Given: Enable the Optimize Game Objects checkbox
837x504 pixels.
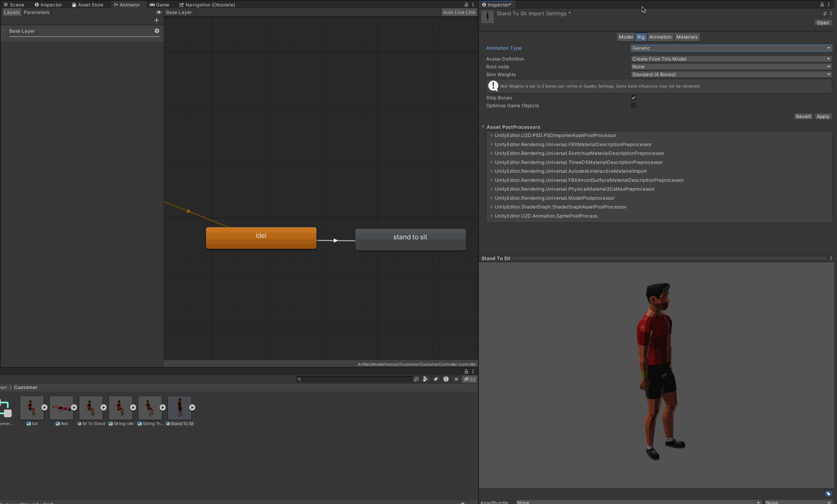Looking at the screenshot, I should click(633, 106).
